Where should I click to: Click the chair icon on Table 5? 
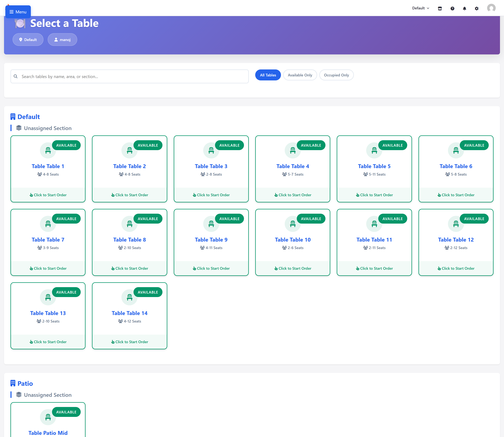374,150
